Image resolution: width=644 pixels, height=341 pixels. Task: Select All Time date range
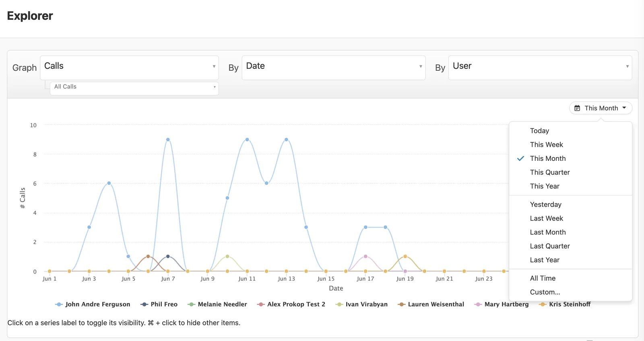click(571, 278)
